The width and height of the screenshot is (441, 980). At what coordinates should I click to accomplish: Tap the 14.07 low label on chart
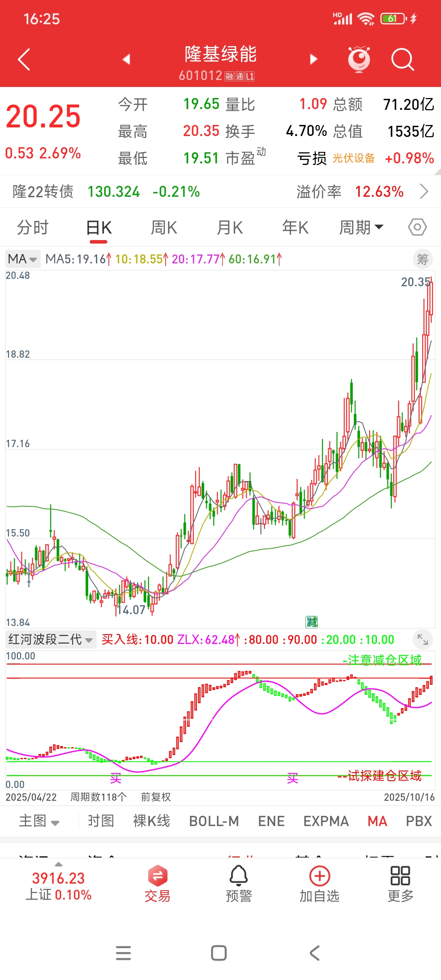[x=131, y=610]
